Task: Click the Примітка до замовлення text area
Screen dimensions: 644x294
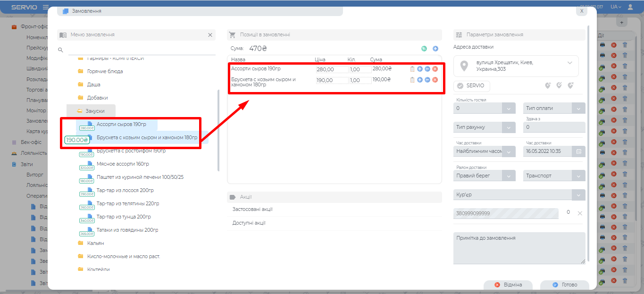Action: 519,248
